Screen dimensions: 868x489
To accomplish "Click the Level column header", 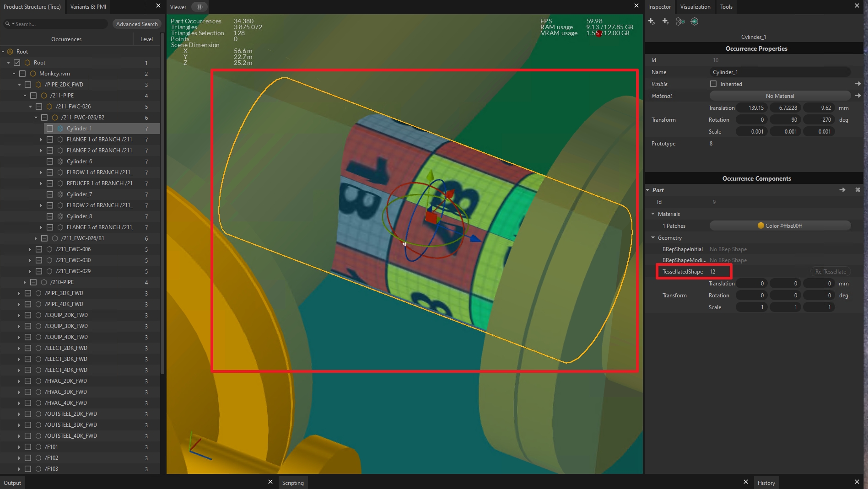I will (146, 39).
